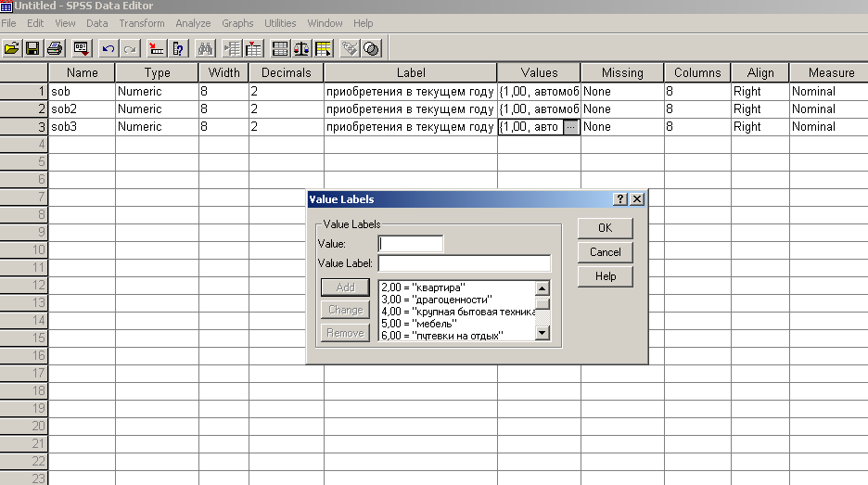868x485 pixels.
Task: Toggle the Value Labels tag icon
Action: 350,49
